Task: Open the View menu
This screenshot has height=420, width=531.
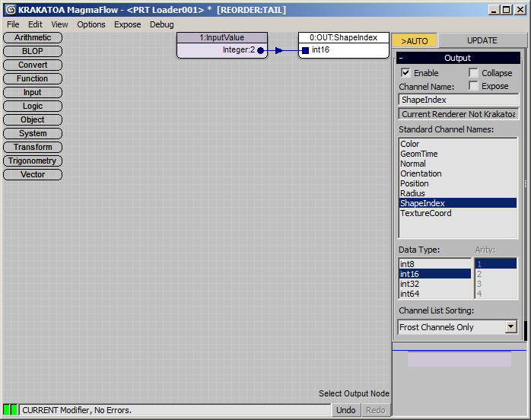Action: (59, 24)
